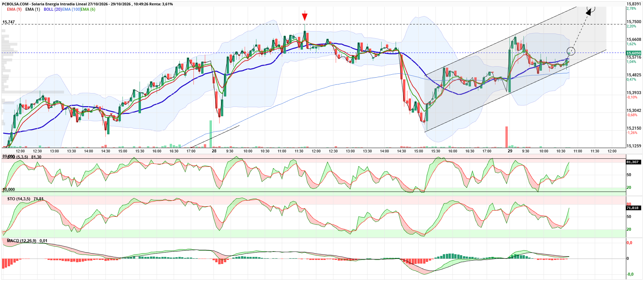This screenshot has height=281, width=644.
Task: Click the 15,7500 price axis label
Action: 634,22
